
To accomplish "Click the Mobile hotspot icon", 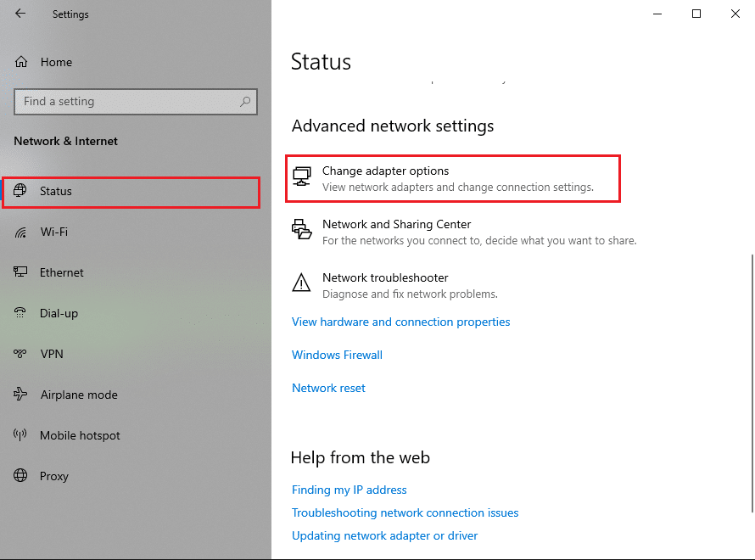I will (x=21, y=435).
